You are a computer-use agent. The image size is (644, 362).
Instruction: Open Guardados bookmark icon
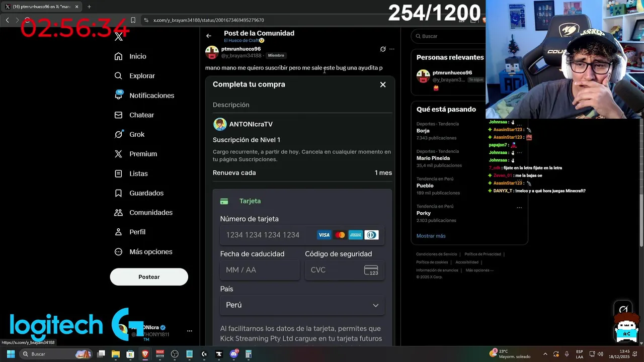click(118, 193)
